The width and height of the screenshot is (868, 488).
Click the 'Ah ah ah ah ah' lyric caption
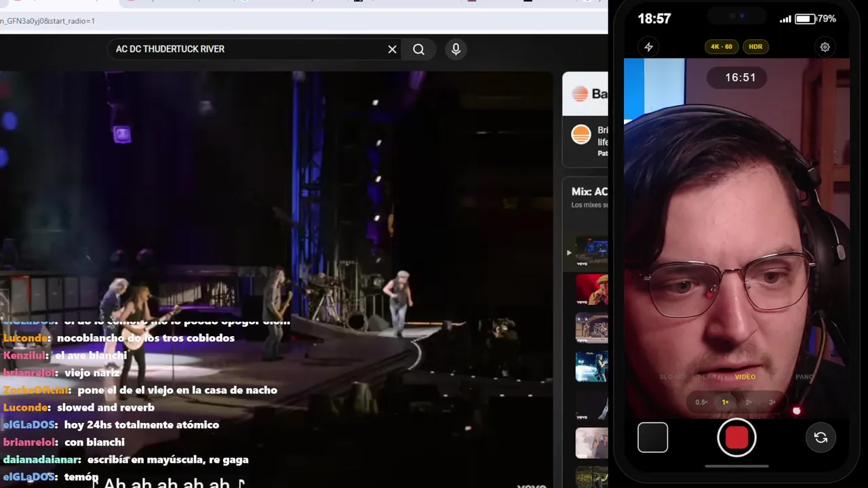point(168,483)
